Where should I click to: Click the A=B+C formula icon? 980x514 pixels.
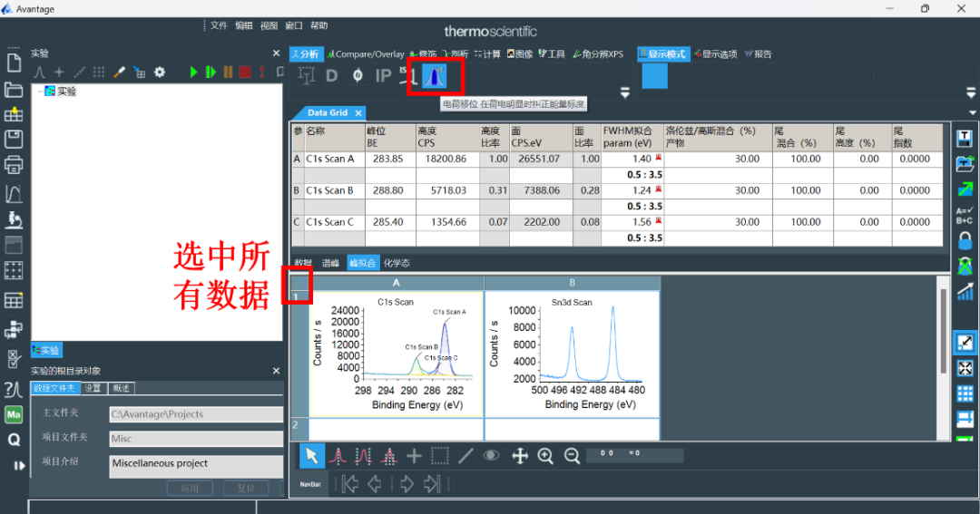coord(965,216)
